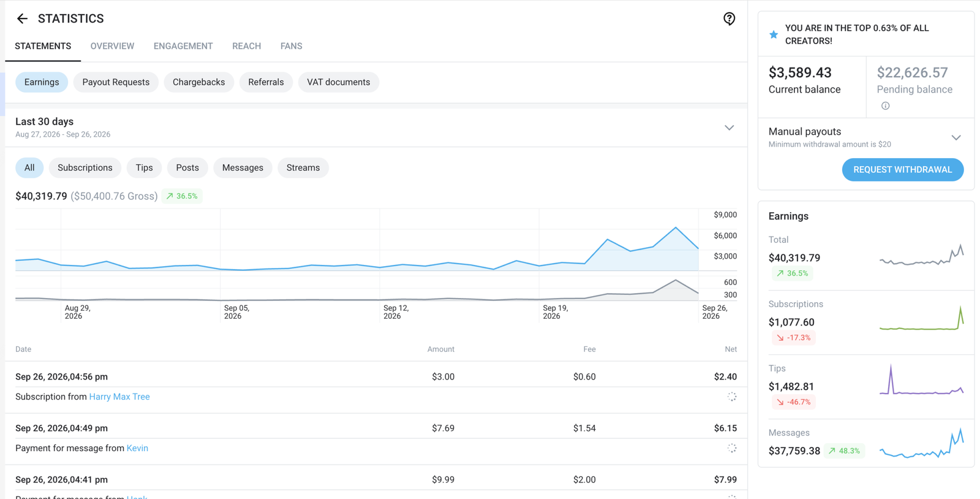The image size is (980, 499).
Task: Open the help question mark icon
Action: click(729, 19)
